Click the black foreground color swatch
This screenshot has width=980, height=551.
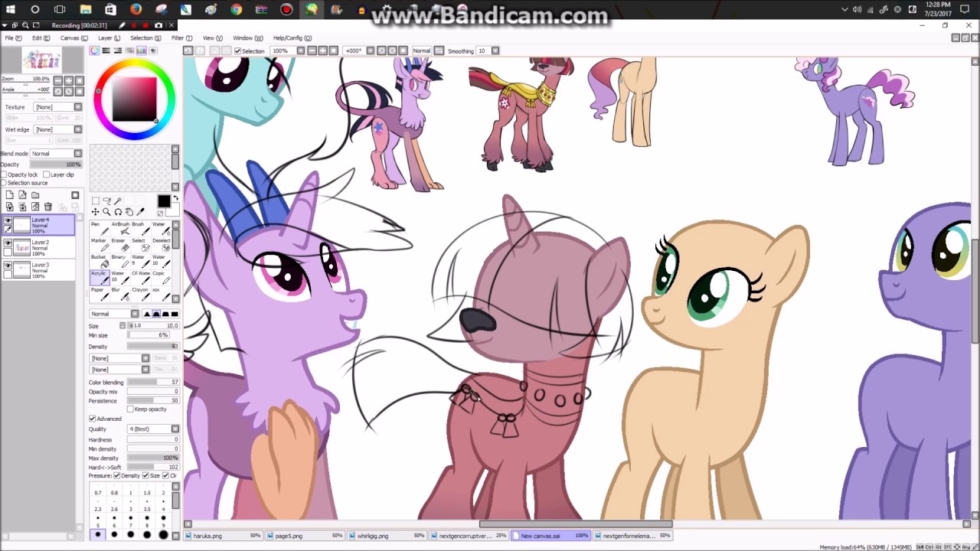pos(164,201)
